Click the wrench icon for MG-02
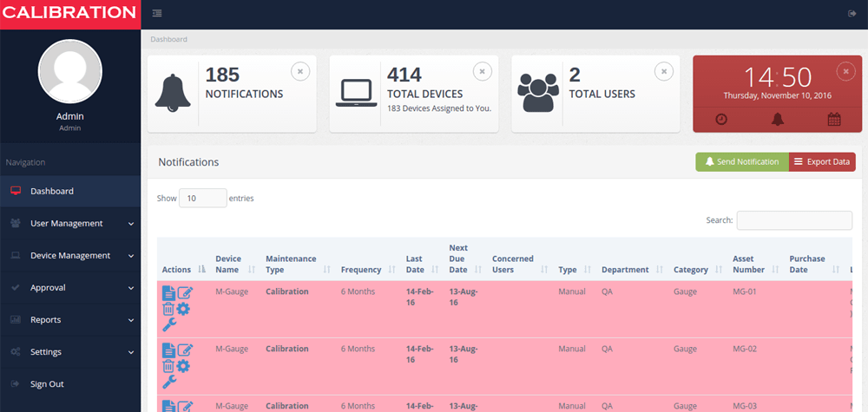 [x=169, y=383]
